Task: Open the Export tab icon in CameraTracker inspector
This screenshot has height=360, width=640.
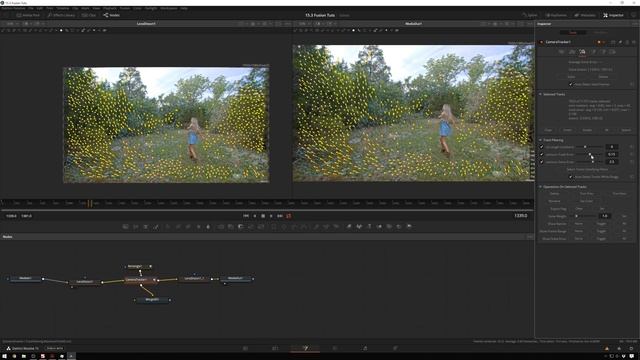Action: tap(593, 52)
